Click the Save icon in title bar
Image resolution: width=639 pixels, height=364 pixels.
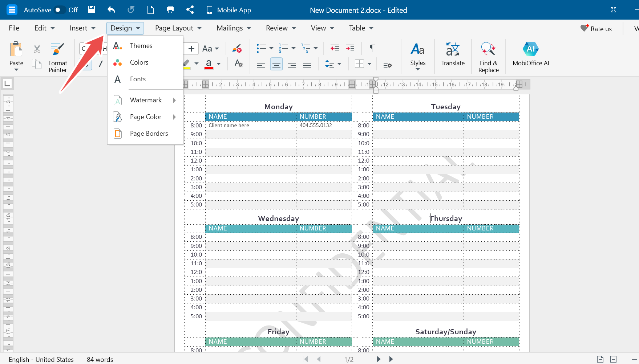92,10
